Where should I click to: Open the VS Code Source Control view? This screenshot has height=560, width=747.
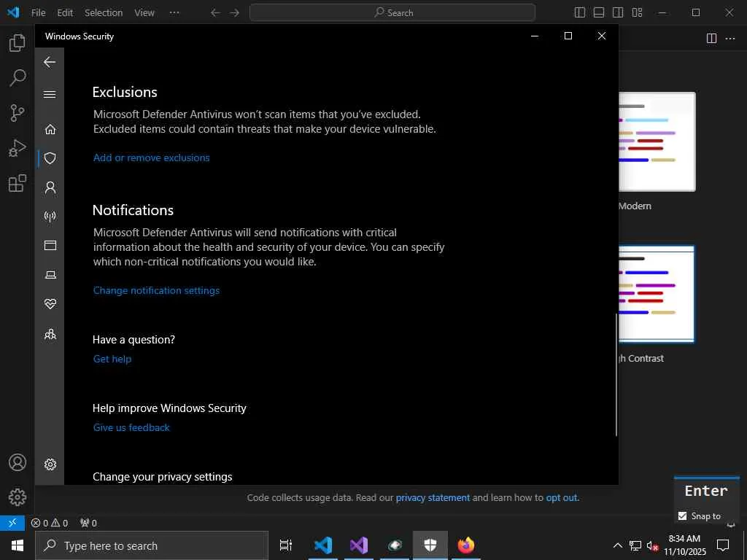point(18,113)
